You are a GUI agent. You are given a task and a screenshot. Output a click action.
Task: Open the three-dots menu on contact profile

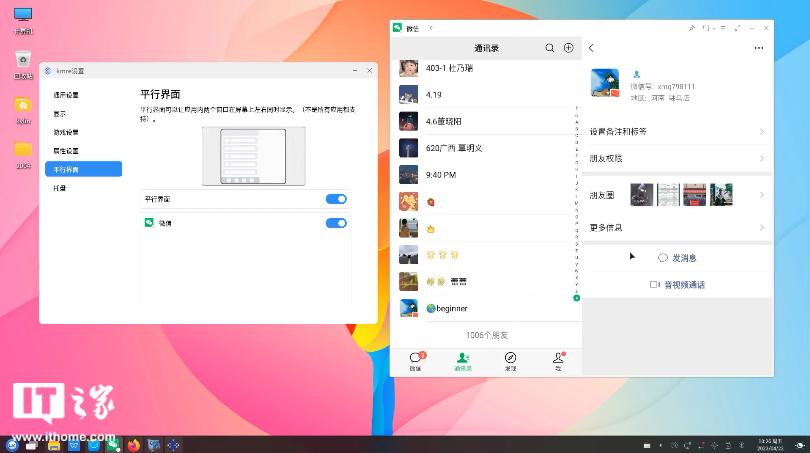pos(758,48)
